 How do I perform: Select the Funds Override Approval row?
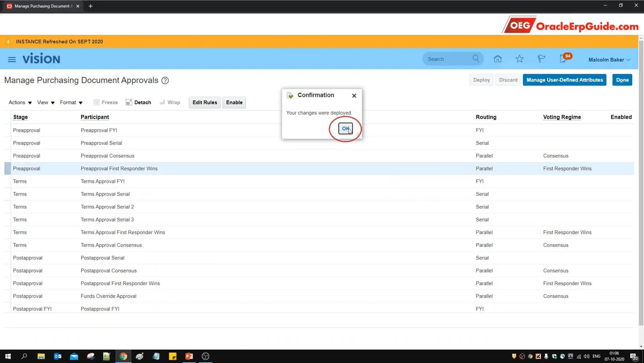[x=319, y=296]
